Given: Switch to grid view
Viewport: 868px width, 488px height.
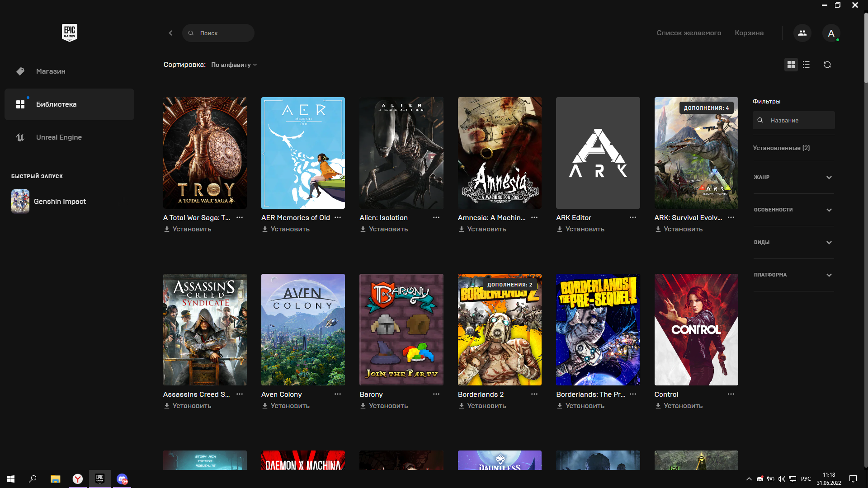Looking at the screenshot, I should 791,65.
